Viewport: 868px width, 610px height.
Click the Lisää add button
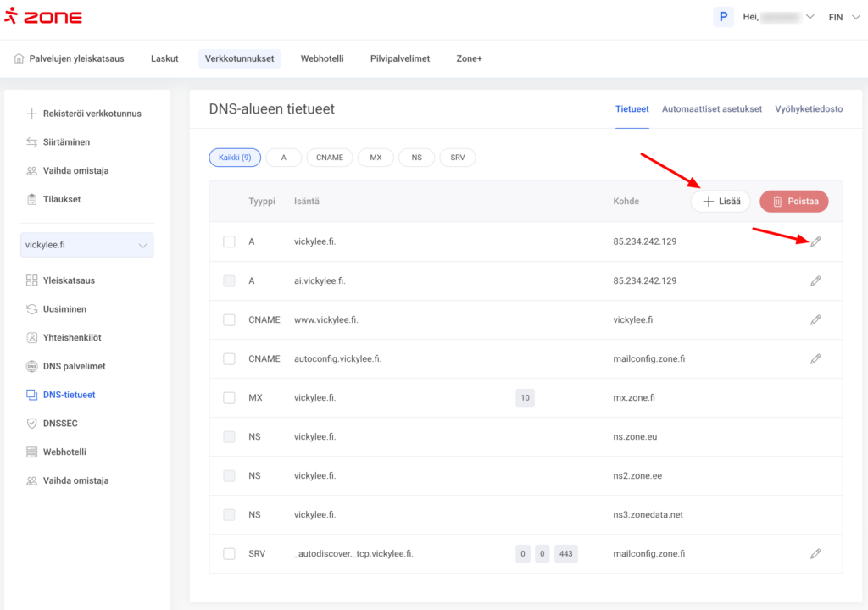click(x=721, y=202)
